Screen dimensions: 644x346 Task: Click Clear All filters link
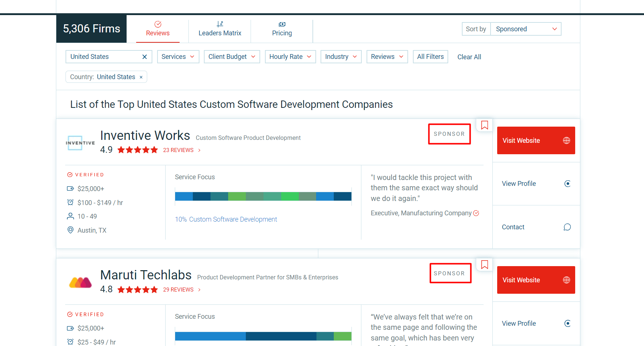(x=469, y=57)
